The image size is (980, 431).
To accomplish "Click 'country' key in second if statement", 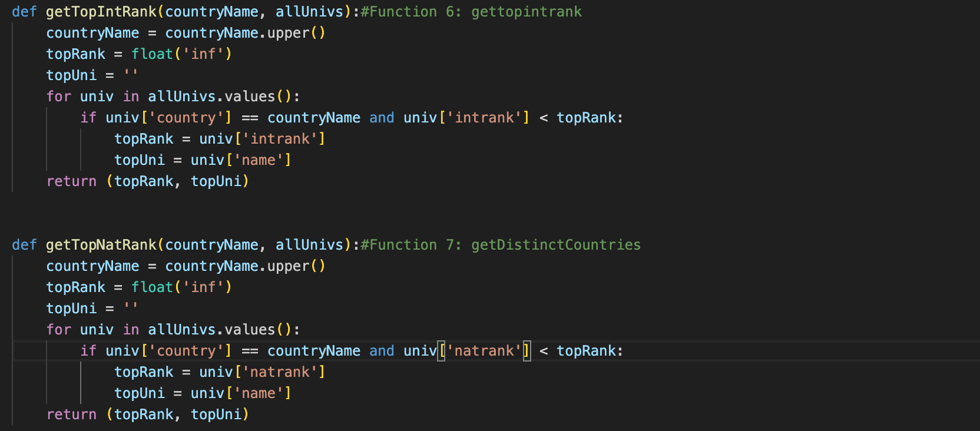I will [186, 351].
